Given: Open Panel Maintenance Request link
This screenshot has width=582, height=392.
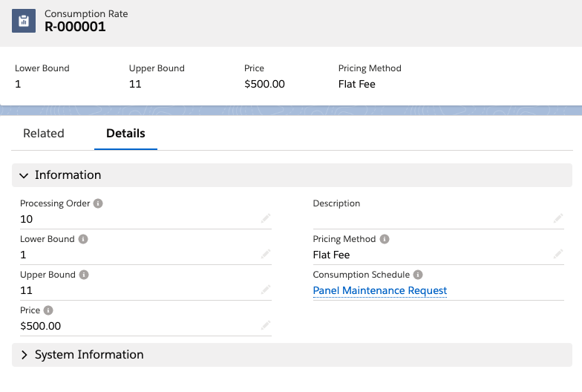Looking at the screenshot, I should point(380,290).
